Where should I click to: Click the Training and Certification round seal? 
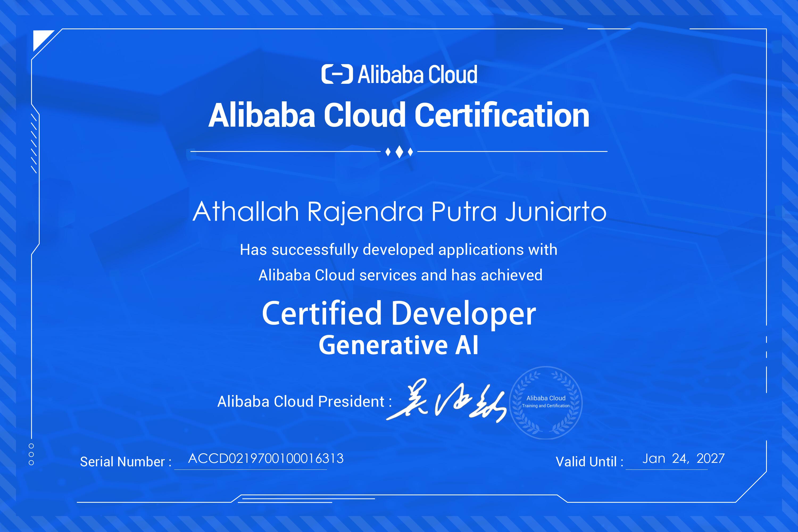546,403
